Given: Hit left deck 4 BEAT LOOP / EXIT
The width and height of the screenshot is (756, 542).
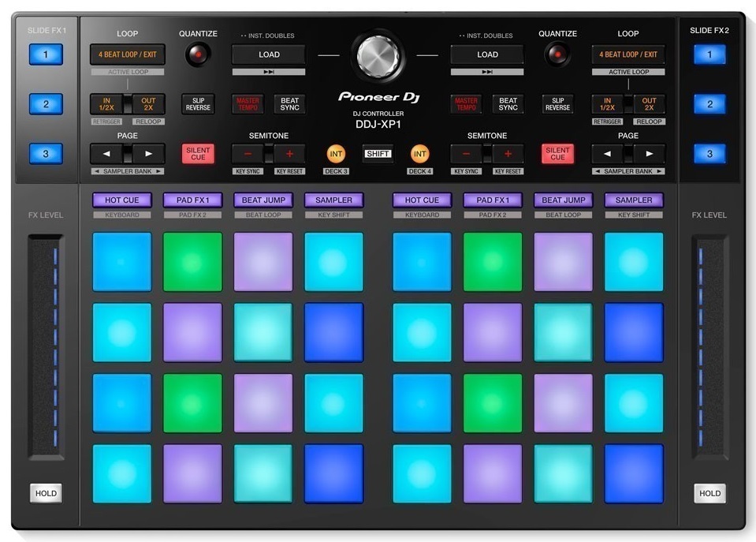Looking at the screenshot, I should tap(127, 54).
